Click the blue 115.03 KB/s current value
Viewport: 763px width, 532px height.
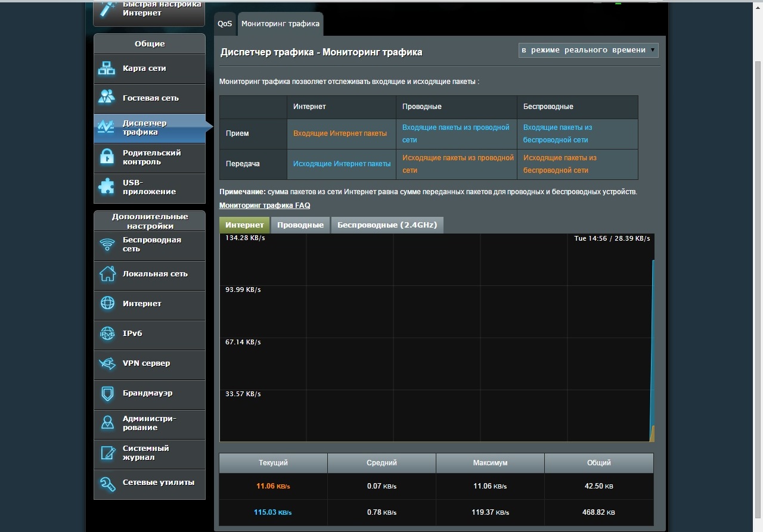coord(273,512)
